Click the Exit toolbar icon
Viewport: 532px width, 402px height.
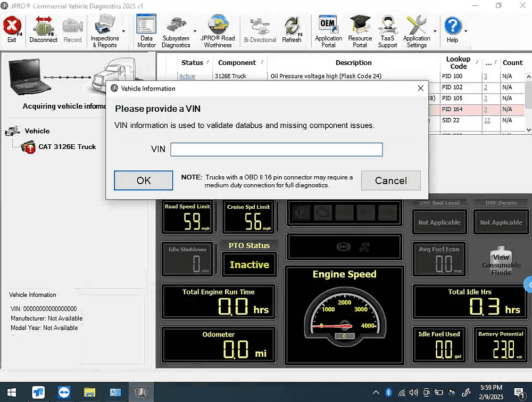coord(12,29)
